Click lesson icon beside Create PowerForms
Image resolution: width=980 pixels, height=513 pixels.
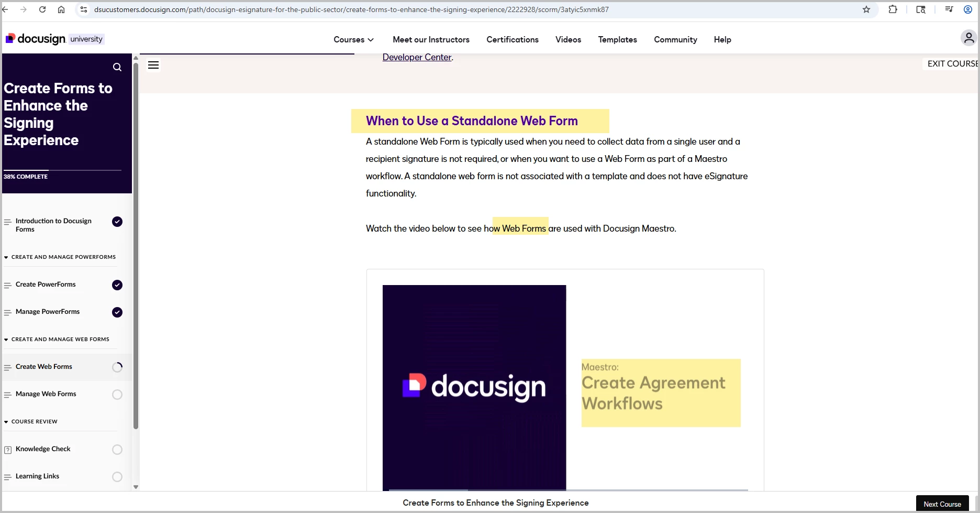pyautogui.click(x=8, y=286)
